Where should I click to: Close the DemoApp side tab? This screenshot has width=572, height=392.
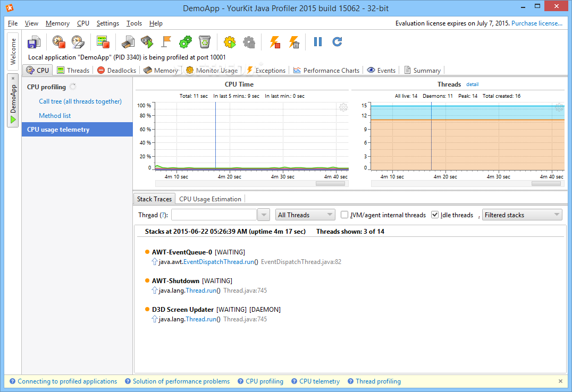[x=13, y=78]
